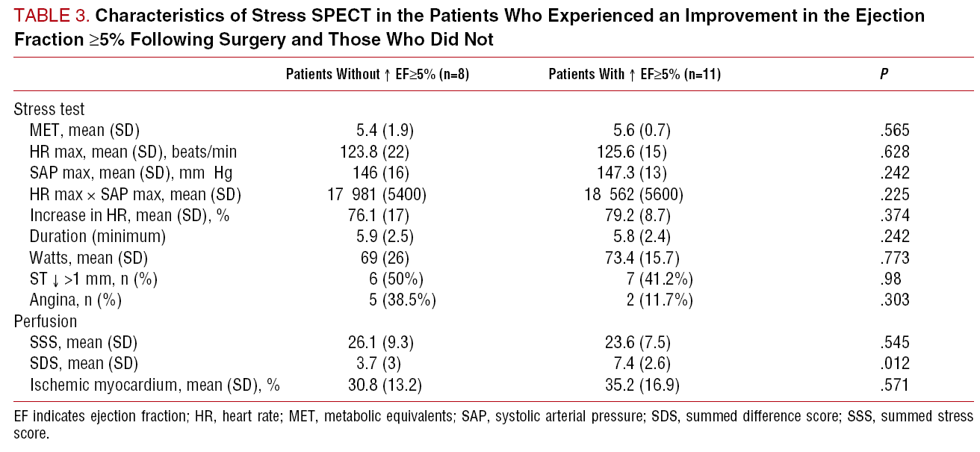This screenshot has width=980, height=452.
Task: Click the 'ST ↓ >1 mm, n (%)' row label
Action: tap(93, 279)
